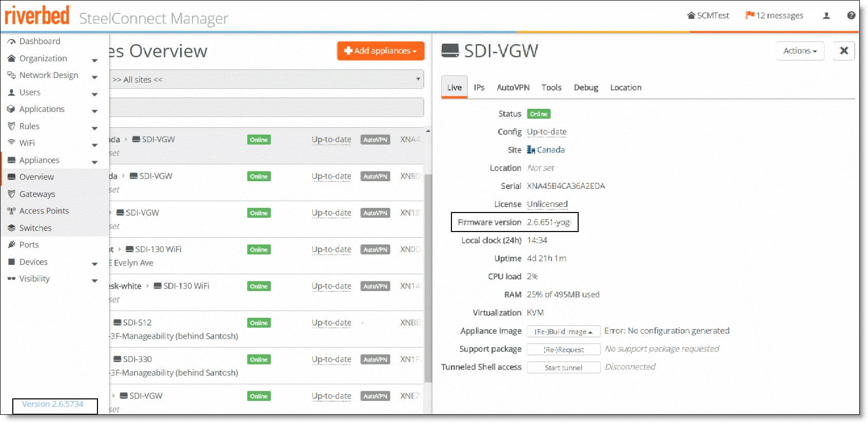The width and height of the screenshot is (868, 423).
Task: Click the Organization home icon
Action: pyautogui.click(x=11, y=59)
